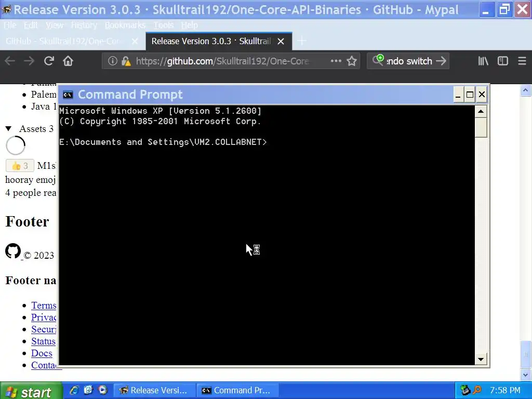
Task: Click Command Prompt taskbar button
Action: [238, 391]
